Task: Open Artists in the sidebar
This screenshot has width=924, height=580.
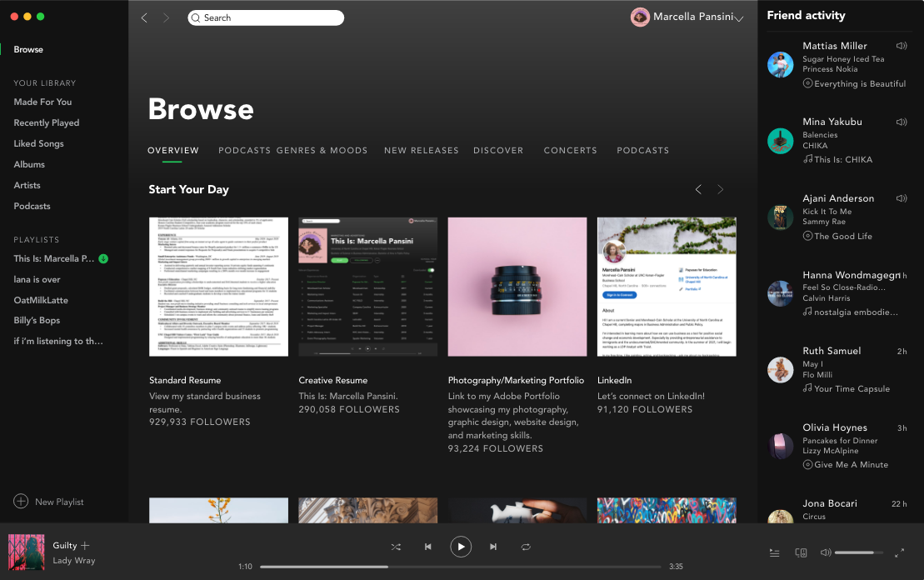Action: coord(27,185)
